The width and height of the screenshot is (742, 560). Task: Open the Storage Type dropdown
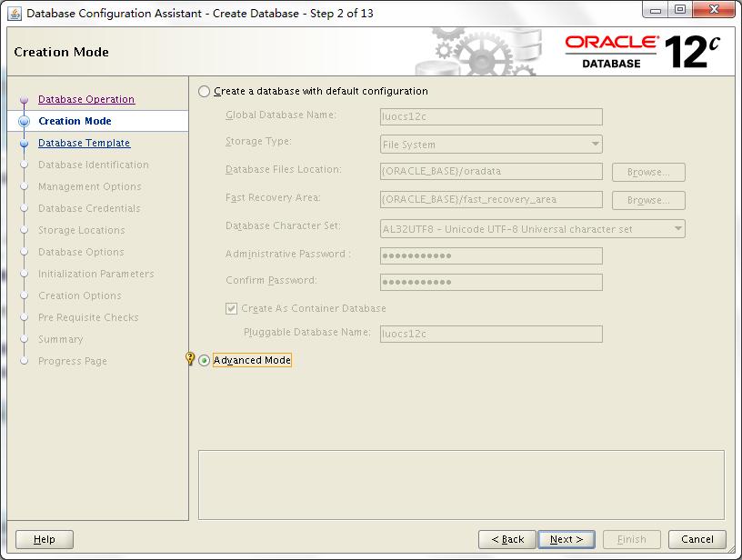491,145
